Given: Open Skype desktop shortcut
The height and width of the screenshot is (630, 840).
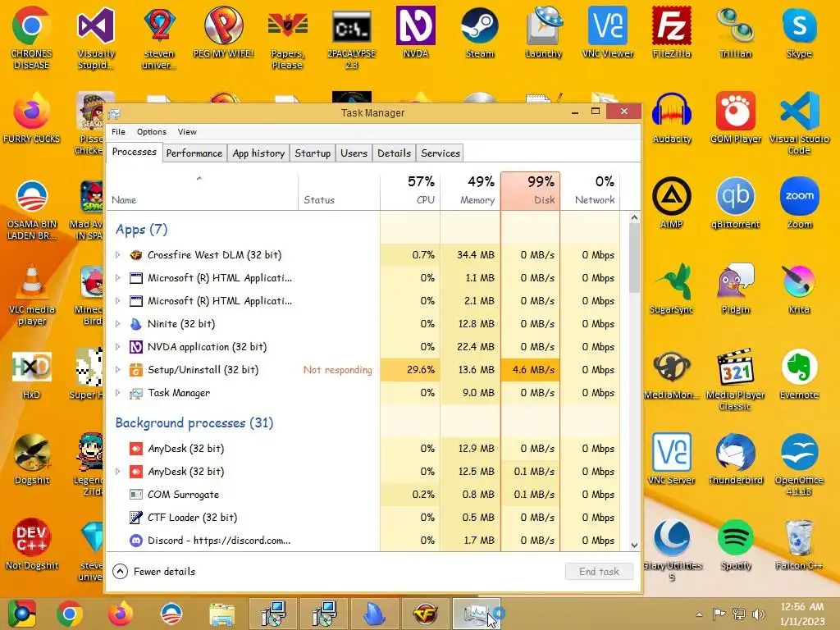Looking at the screenshot, I should point(799,32).
